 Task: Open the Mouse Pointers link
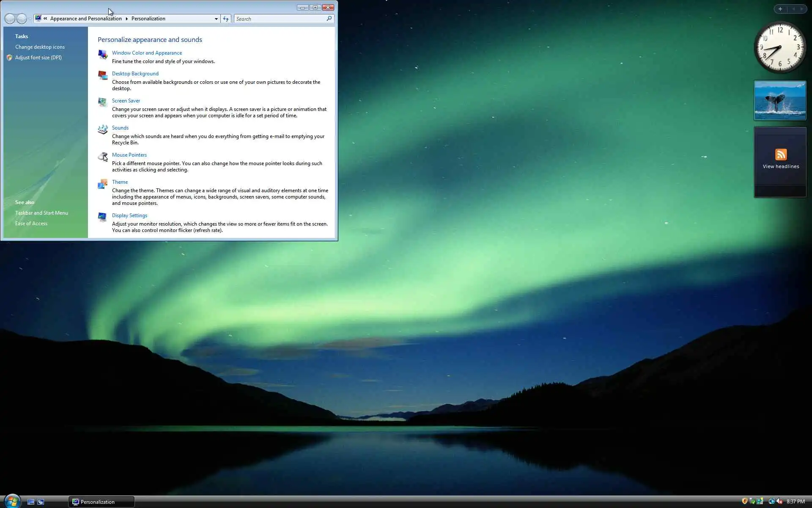click(x=129, y=155)
